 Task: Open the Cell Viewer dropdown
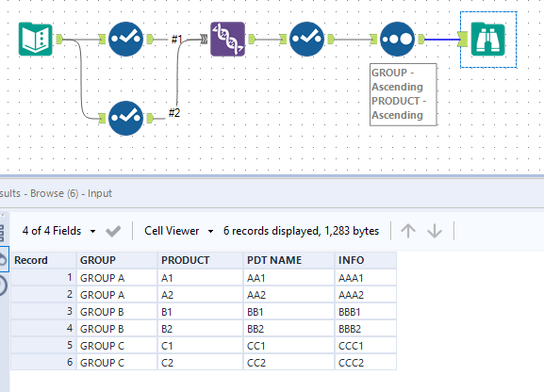point(179,231)
